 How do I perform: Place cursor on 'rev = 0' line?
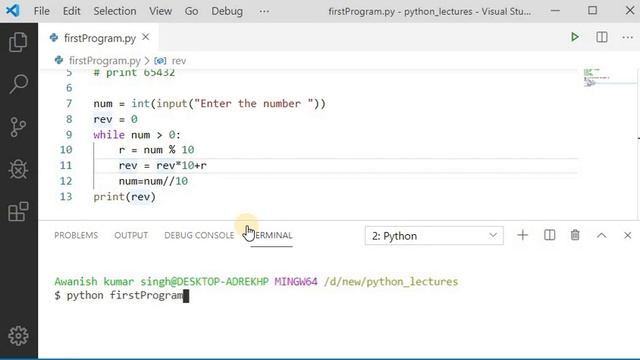tap(116, 119)
